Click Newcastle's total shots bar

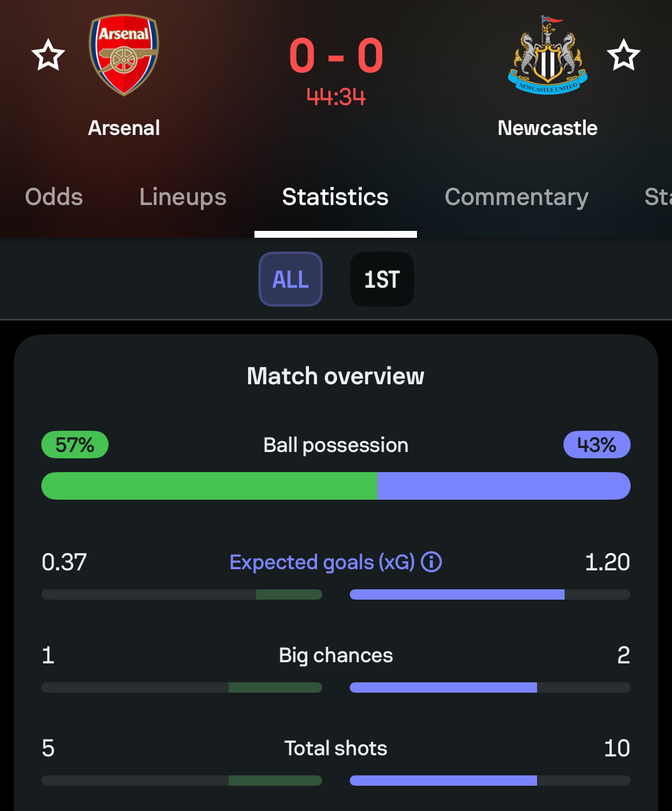coord(490,781)
